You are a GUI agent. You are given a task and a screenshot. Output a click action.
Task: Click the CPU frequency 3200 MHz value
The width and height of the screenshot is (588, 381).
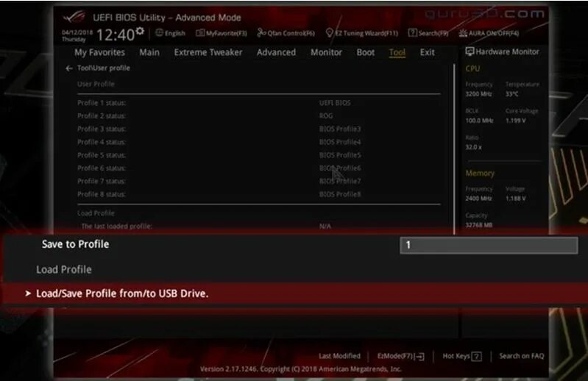[x=478, y=94]
